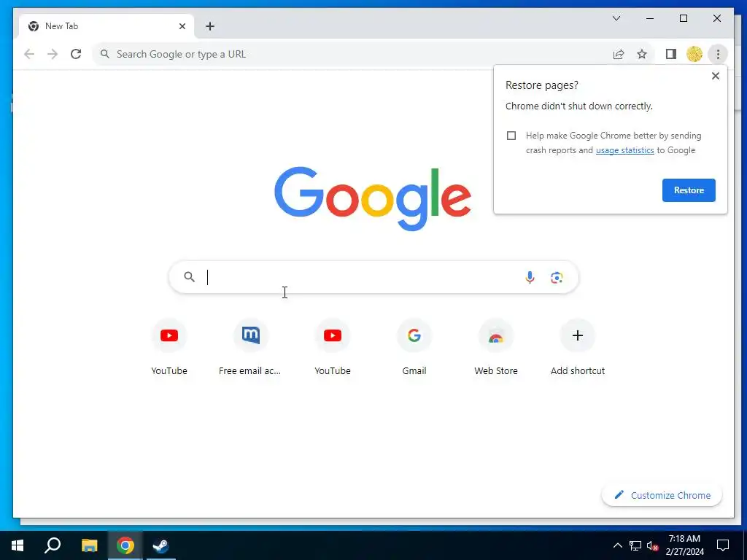747x560 pixels.
Task: Open the Chrome three-dot menu
Action: click(x=718, y=54)
